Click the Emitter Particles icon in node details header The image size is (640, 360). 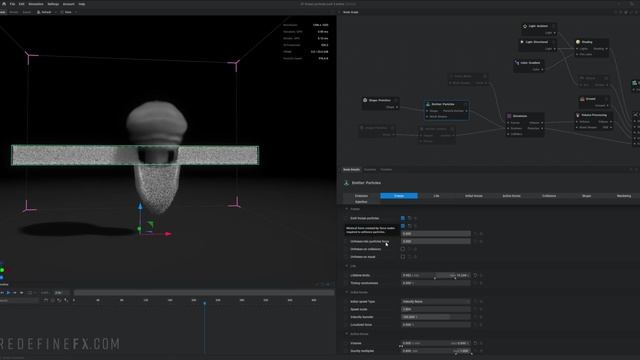click(347, 183)
